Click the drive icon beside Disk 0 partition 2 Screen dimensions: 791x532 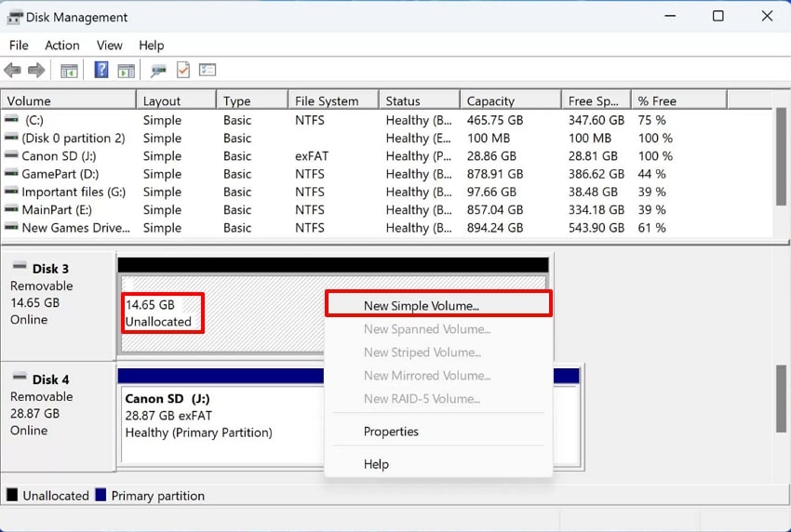tap(11, 137)
